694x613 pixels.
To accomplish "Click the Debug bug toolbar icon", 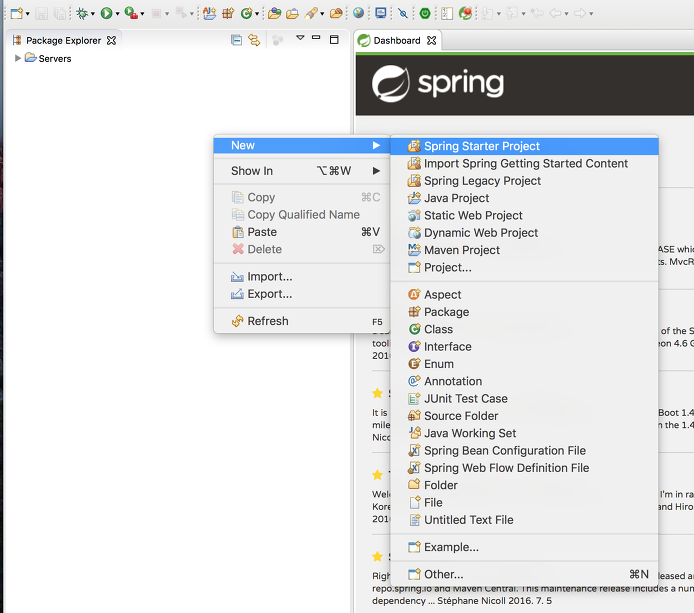I will 82,13.
